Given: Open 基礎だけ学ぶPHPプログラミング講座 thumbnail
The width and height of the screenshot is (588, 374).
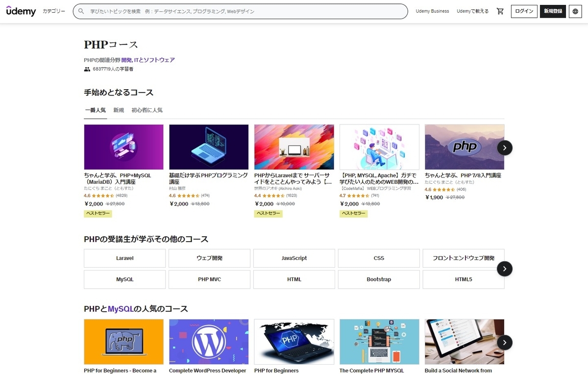Looking at the screenshot, I should 209,147.
